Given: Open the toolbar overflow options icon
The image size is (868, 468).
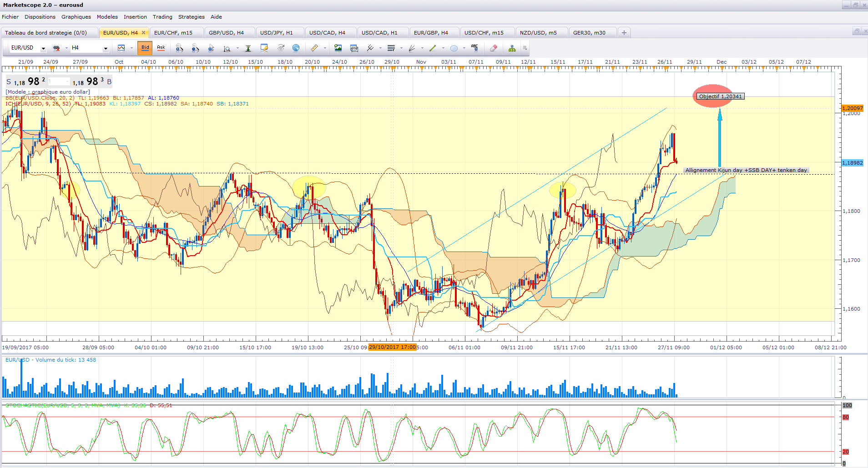Looking at the screenshot, I should [x=525, y=48].
